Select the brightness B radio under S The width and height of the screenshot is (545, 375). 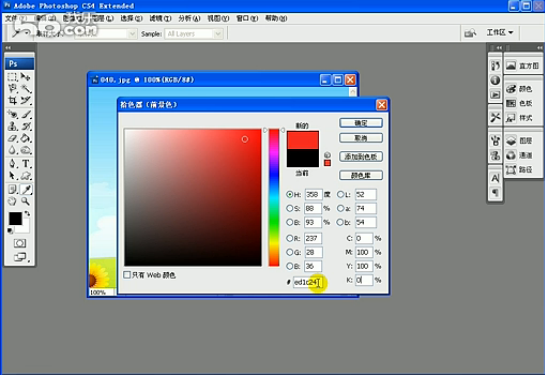[289, 222]
